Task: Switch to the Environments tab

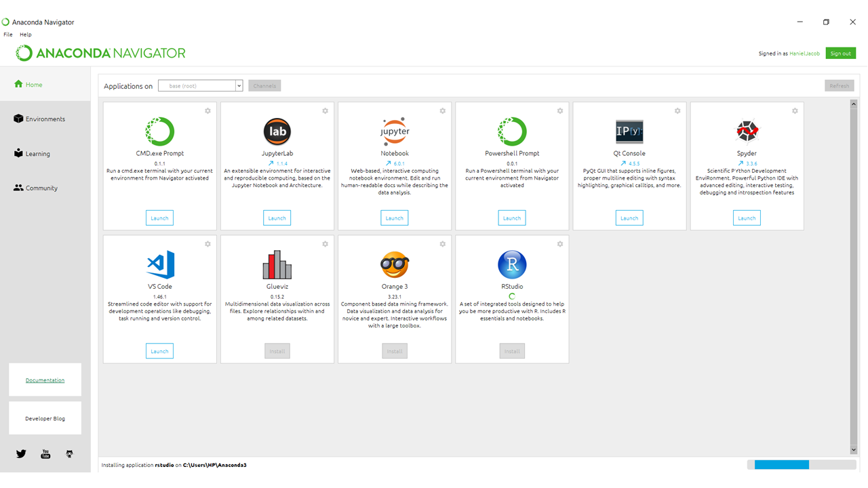Action: pos(45,119)
